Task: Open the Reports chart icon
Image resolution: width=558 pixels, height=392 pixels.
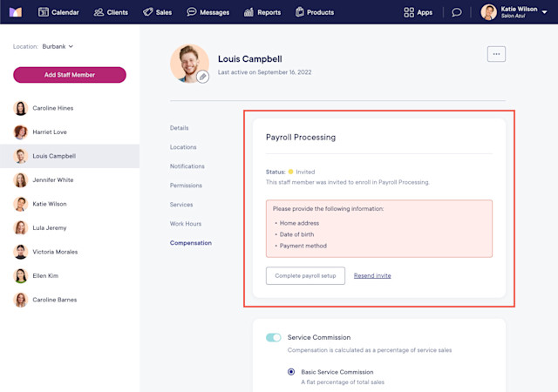Action: (248, 12)
